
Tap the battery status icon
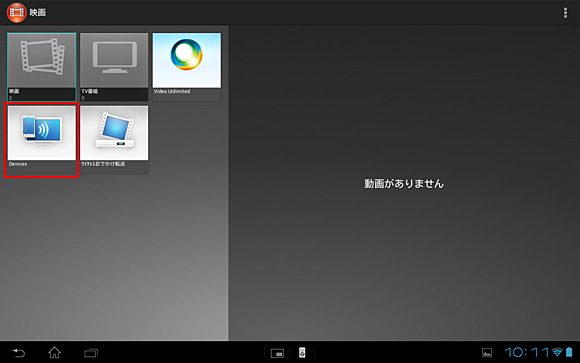pos(569,352)
